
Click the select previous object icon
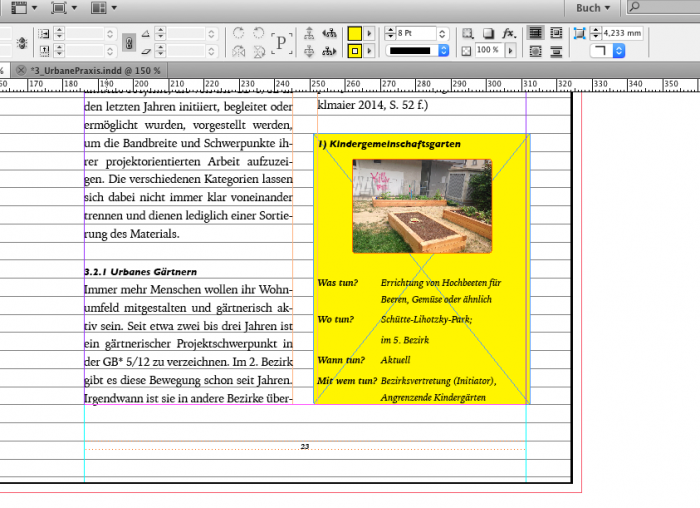(329, 33)
